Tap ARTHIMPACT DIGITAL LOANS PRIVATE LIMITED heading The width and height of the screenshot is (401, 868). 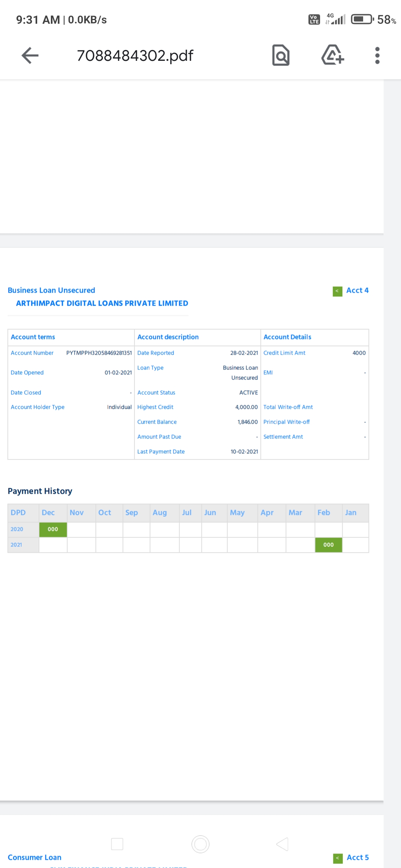coord(102,303)
